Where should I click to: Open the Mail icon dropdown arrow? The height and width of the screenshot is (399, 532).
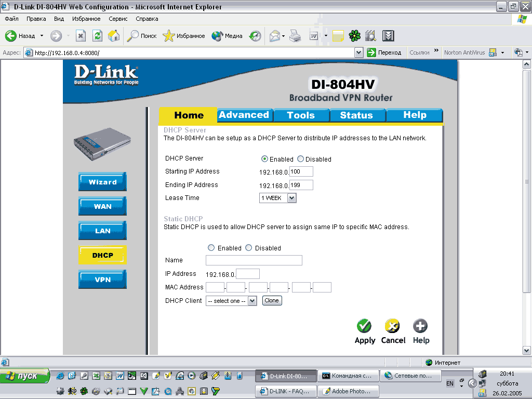click(x=283, y=36)
